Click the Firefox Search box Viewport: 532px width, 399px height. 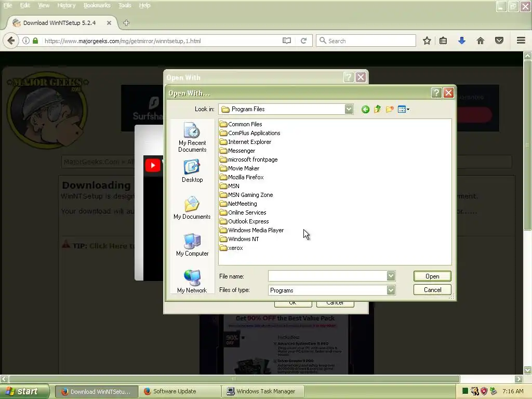click(x=366, y=41)
